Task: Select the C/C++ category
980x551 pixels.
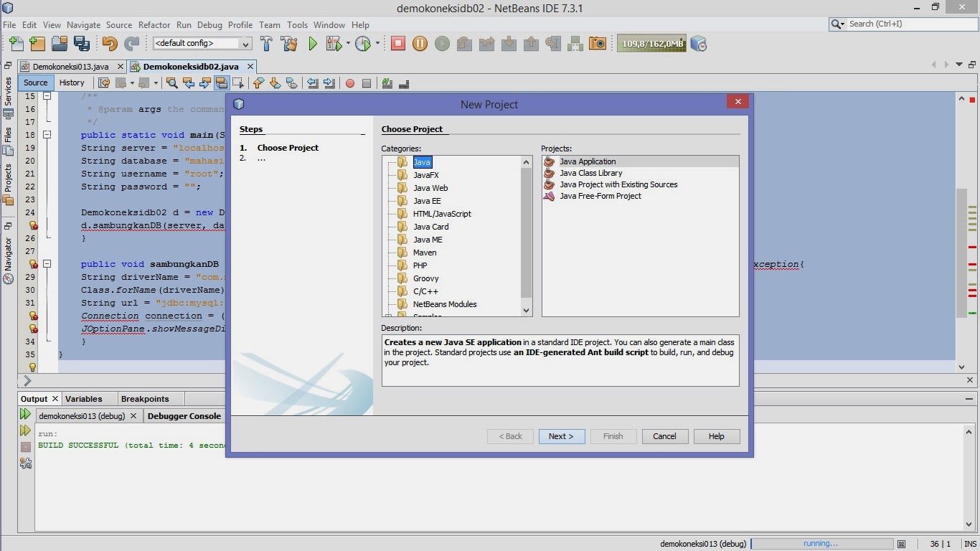Action: coord(425,291)
